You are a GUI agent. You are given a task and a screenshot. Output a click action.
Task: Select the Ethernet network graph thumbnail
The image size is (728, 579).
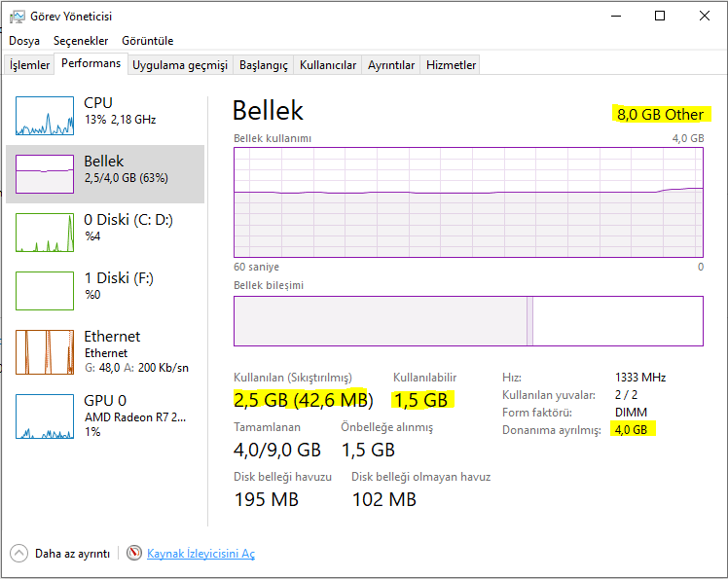click(45, 351)
